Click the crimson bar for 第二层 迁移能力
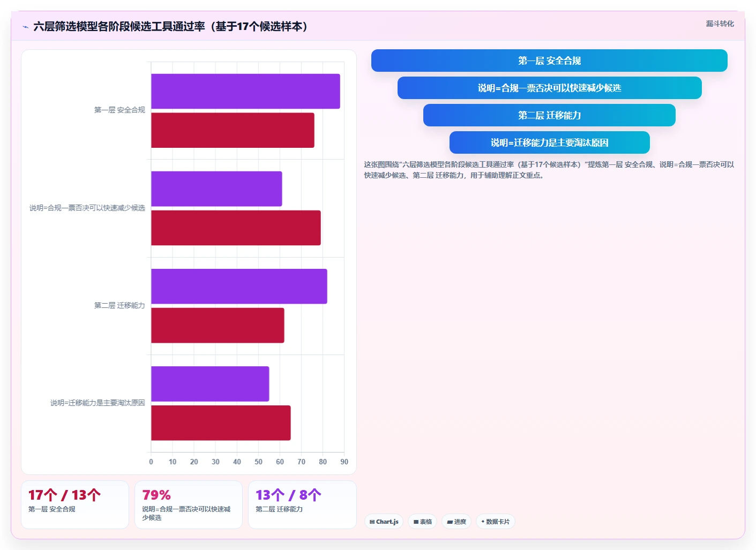The height and width of the screenshot is (550, 756). [218, 325]
